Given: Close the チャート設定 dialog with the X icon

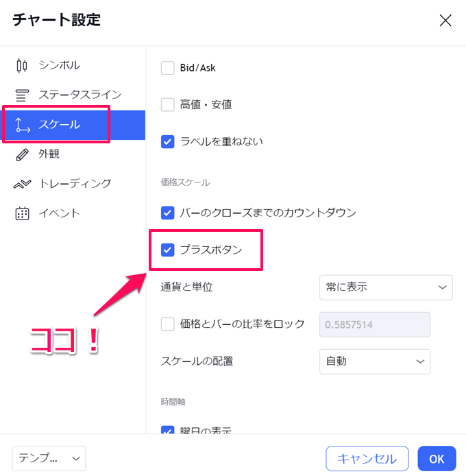Looking at the screenshot, I should click(x=445, y=21).
